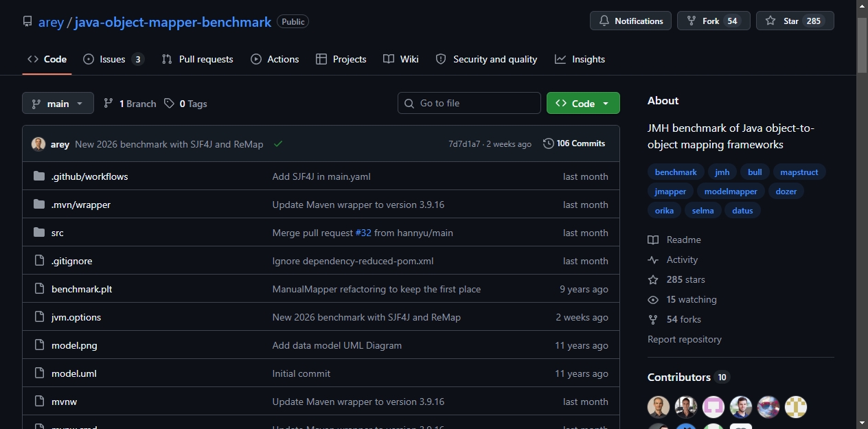The height and width of the screenshot is (429, 868).
Task: Select the orika topic tag
Action: point(664,211)
